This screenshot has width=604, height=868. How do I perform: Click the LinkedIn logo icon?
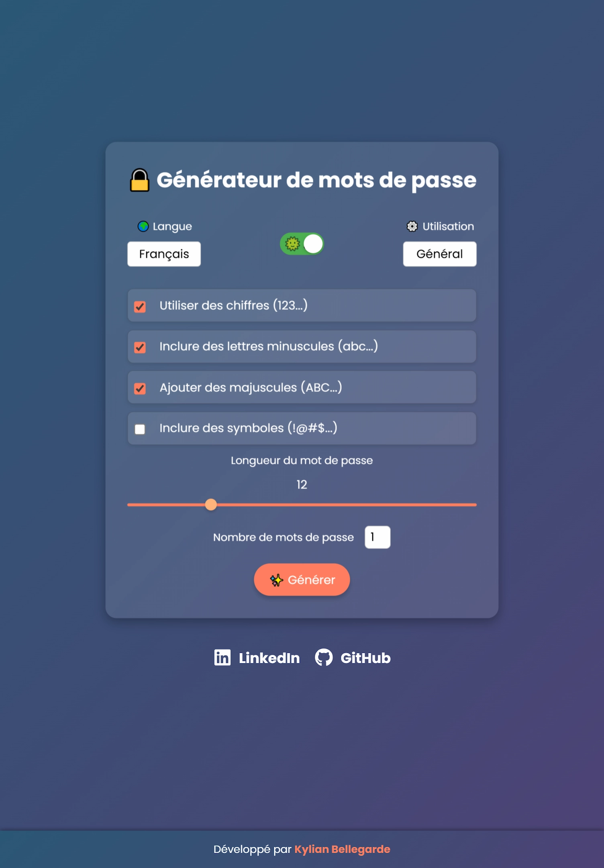click(222, 657)
